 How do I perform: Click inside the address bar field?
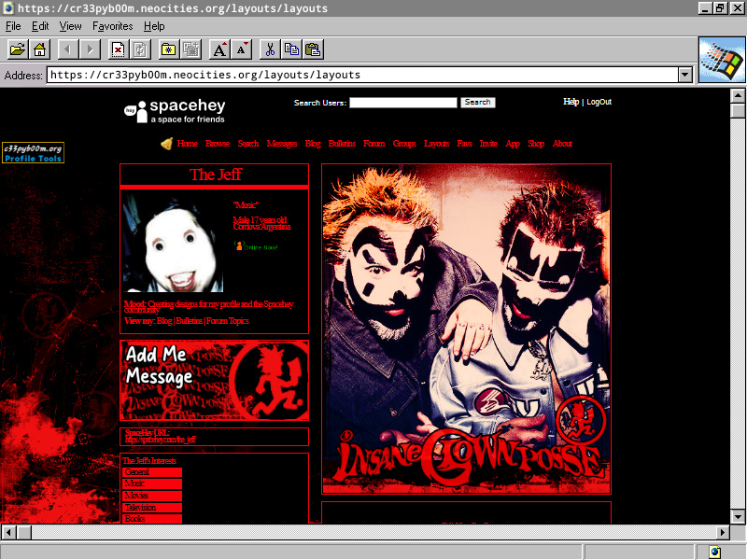point(362,75)
